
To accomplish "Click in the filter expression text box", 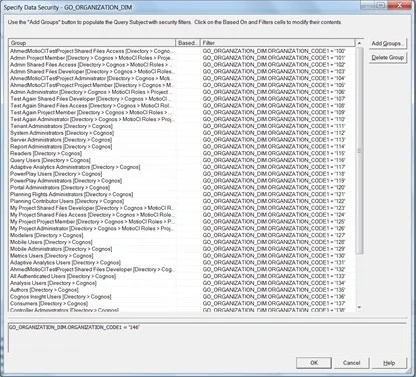I will pyautogui.click(x=207, y=338).
